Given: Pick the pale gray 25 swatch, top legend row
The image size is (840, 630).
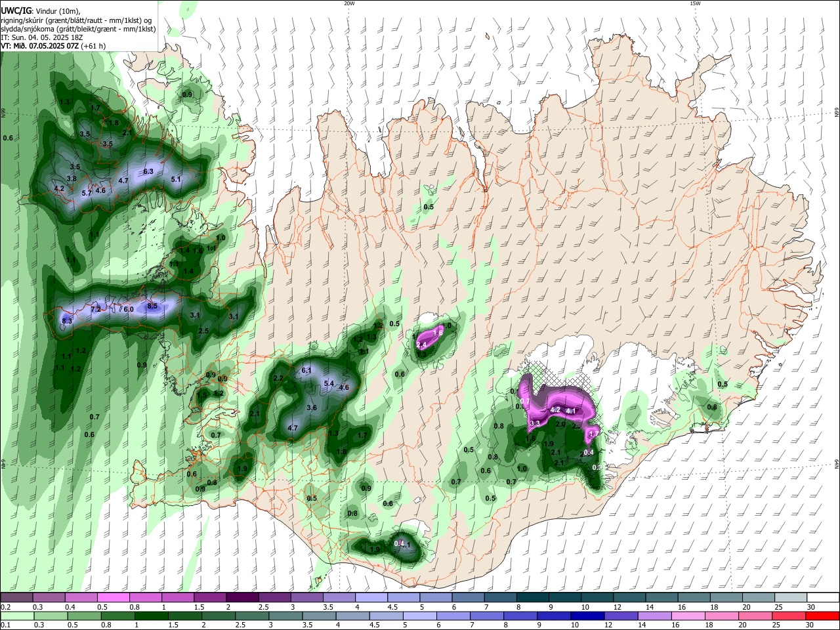Looking at the screenshot, I should pos(791,598).
